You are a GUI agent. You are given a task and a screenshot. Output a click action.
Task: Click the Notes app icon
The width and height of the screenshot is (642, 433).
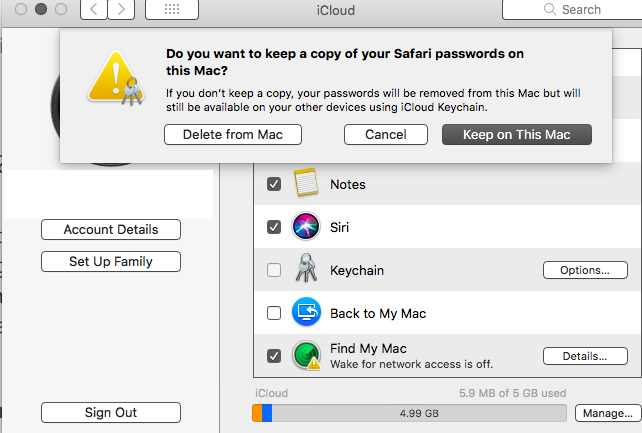(306, 183)
